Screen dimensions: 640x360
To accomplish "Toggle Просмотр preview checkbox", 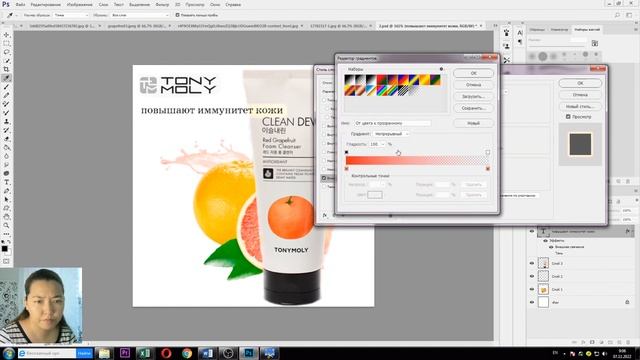I will pyautogui.click(x=568, y=117).
